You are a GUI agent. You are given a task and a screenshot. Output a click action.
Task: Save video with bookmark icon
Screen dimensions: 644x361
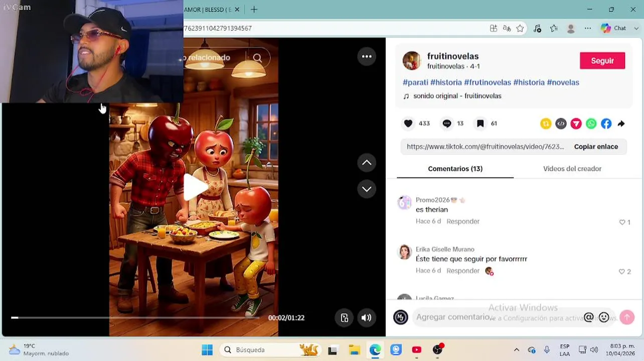(x=480, y=123)
